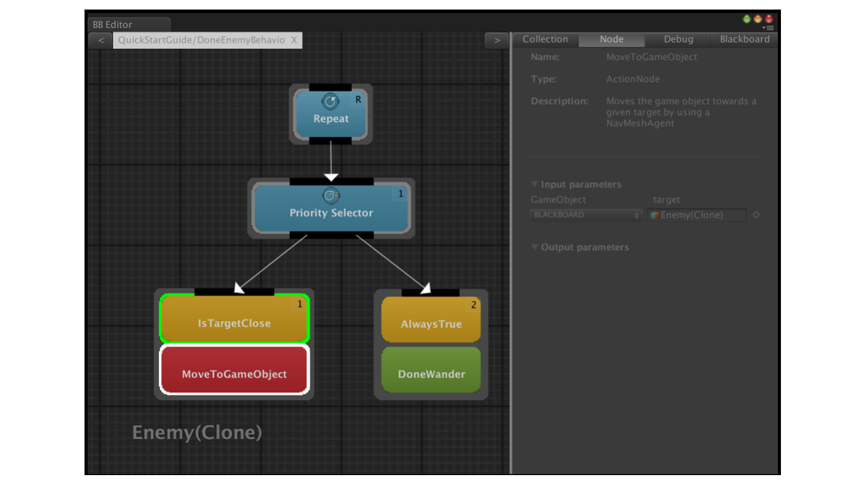Screen dimensions: 868x484
Task: Click the IsTargetClose top input connector
Action: point(234,292)
